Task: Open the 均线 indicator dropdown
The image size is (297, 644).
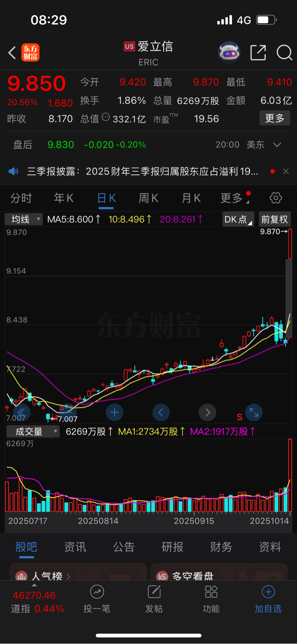Action: (x=24, y=219)
